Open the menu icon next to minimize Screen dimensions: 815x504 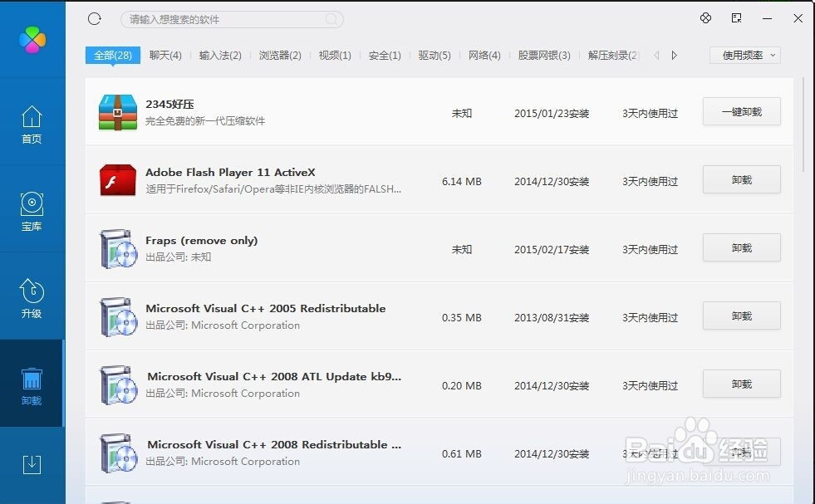click(x=737, y=18)
